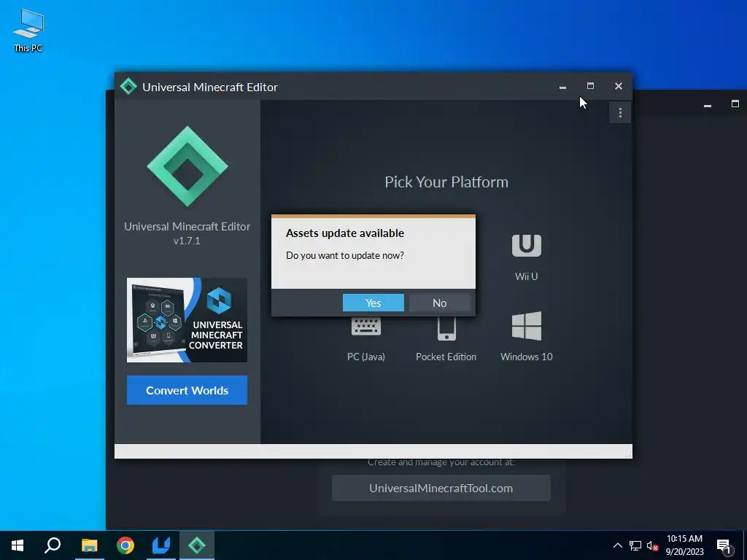The height and width of the screenshot is (560, 747).
Task: Open the This PC desktop icon
Action: [28, 30]
